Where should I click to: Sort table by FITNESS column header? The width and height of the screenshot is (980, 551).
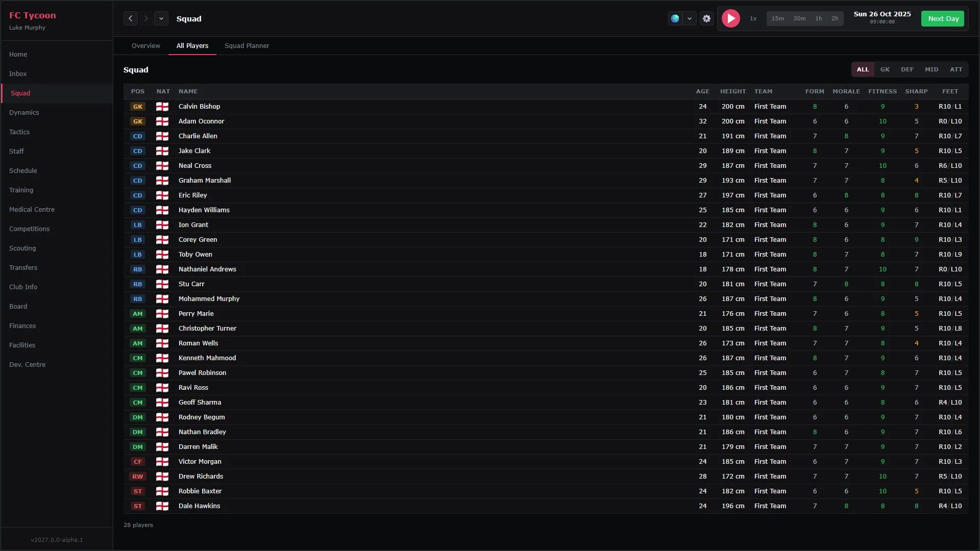pyautogui.click(x=883, y=91)
